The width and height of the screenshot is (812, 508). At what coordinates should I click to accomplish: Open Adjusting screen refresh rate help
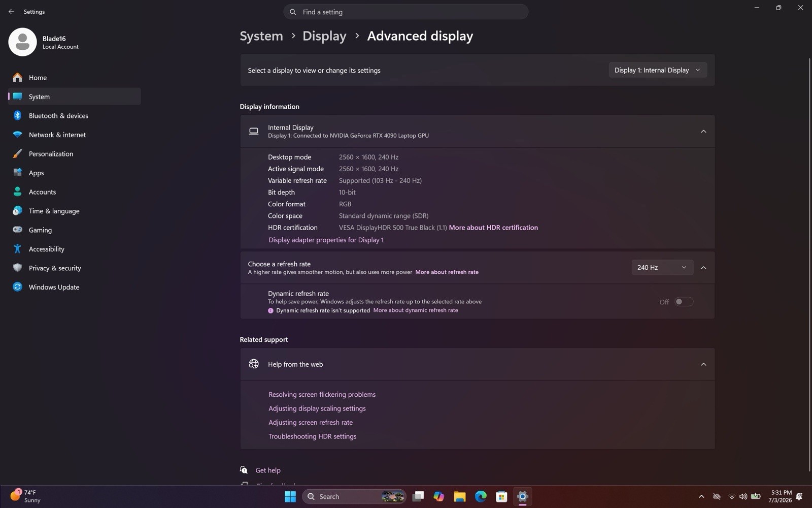click(310, 422)
